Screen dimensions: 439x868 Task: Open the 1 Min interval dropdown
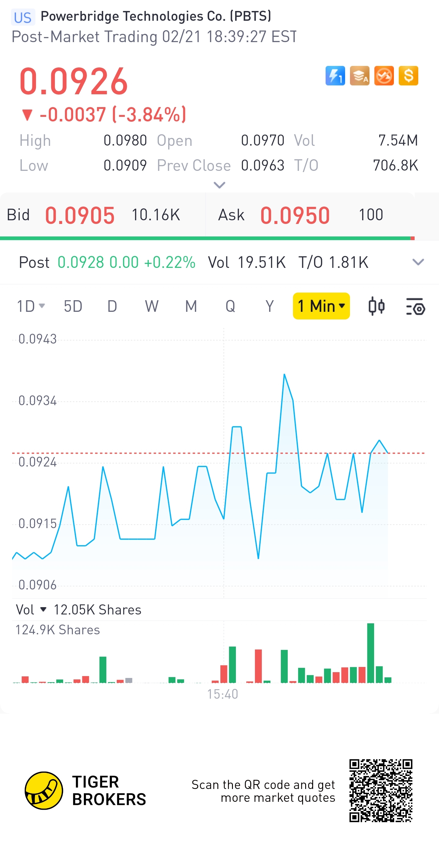321,306
